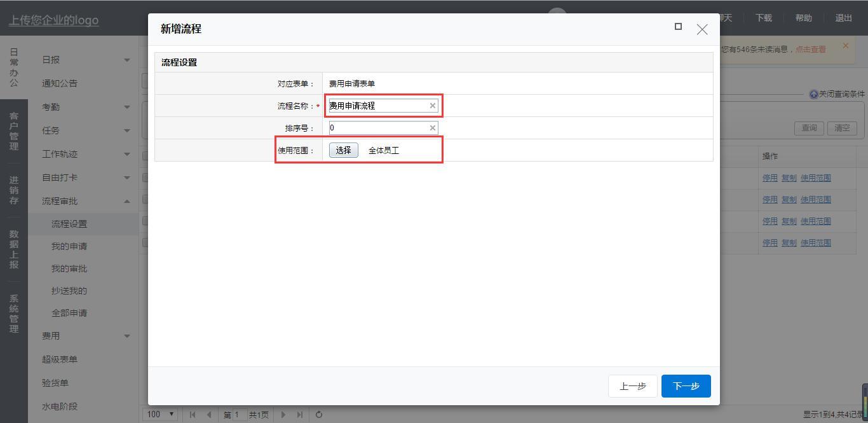The width and height of the screenshot is (868, 423).
Task: Open the 100 page size dropdown
Action: [160, 414]
